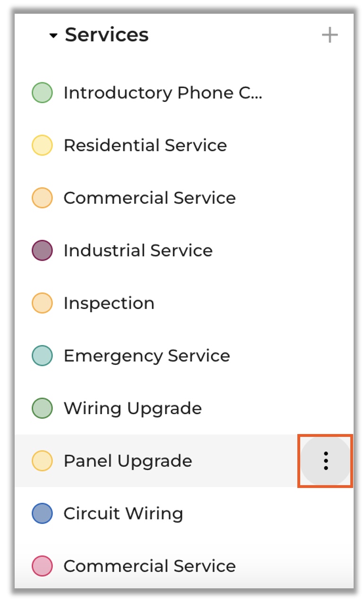Select Commercial Service with the orange circle

(149, 198)
